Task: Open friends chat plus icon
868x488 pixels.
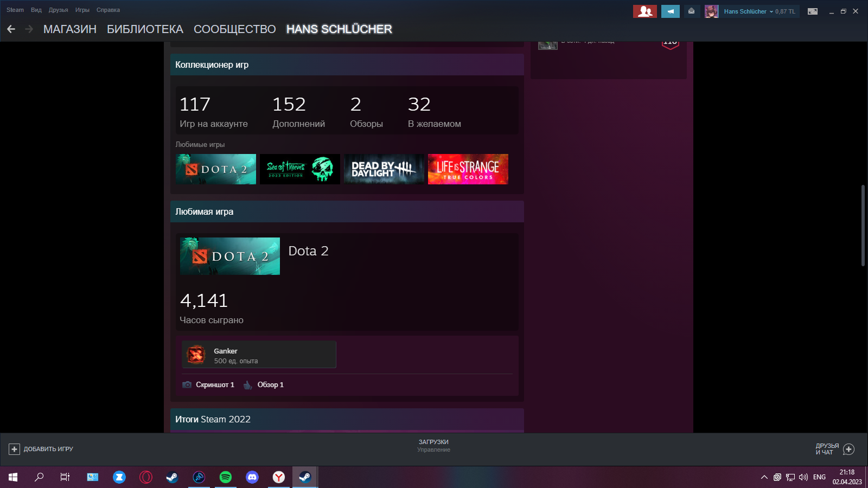Action: pos(849,449)
